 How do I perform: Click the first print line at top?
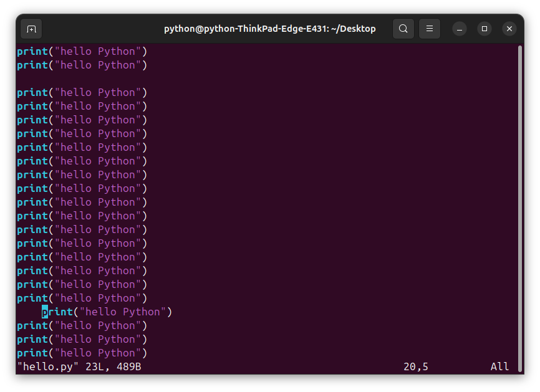tap(82, 52)
